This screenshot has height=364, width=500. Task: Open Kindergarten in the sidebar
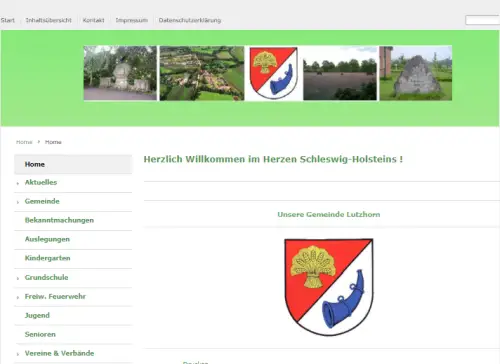[48, 258]
